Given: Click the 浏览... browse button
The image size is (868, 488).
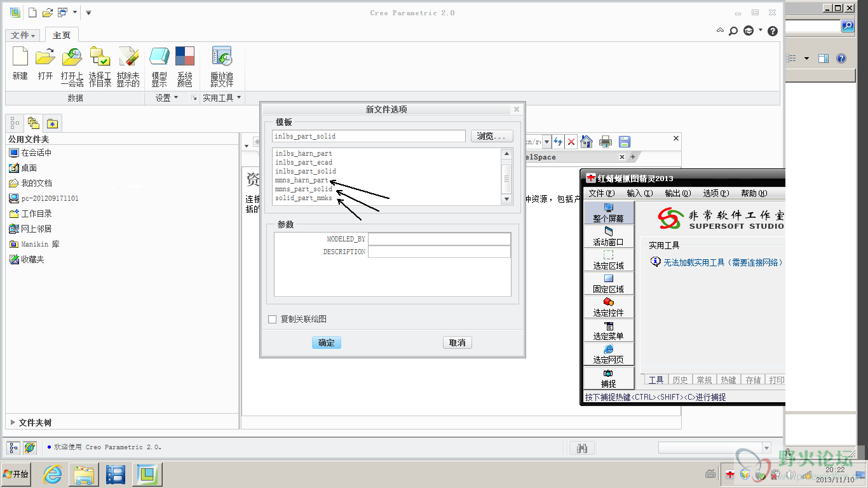Looking at the screenshot, I should click(x=492, y=136).
